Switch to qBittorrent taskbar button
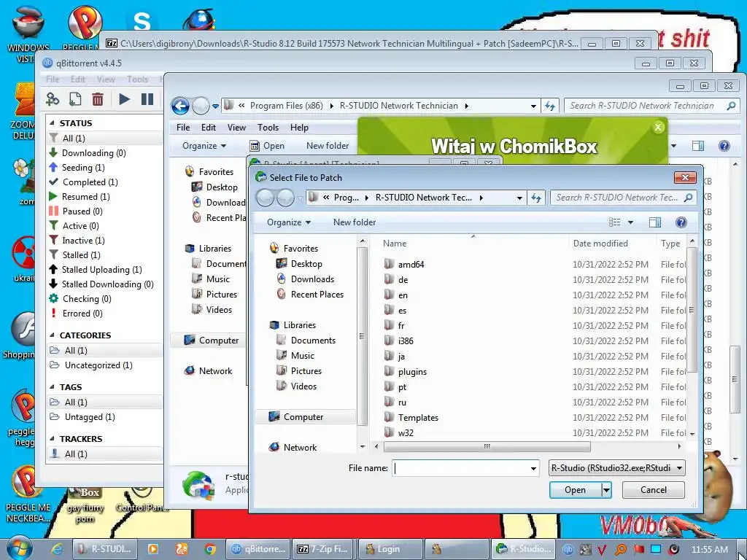The width and height of the screenshot is (747, 560). (258, 549)
